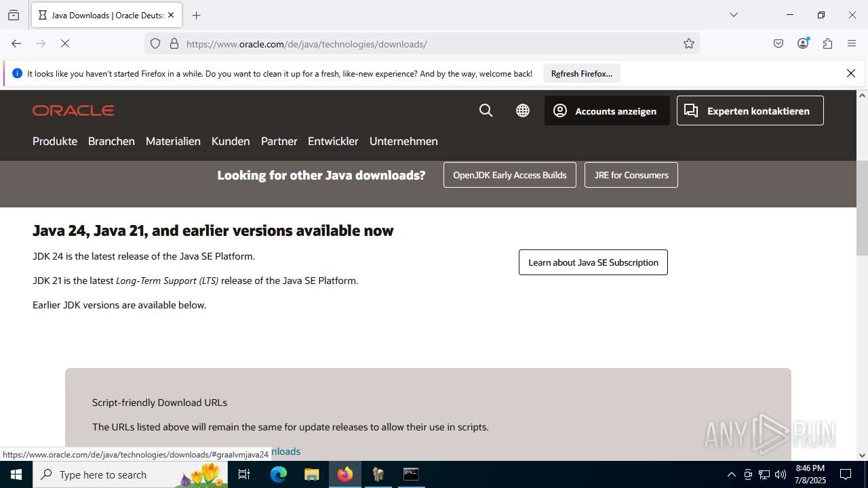Open the Firefox account icon
868x488 pixels.
[x=803, y=43]
